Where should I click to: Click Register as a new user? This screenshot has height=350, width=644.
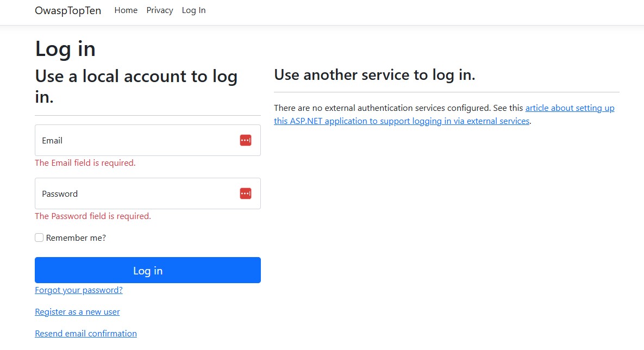click(x=77, y=312)
